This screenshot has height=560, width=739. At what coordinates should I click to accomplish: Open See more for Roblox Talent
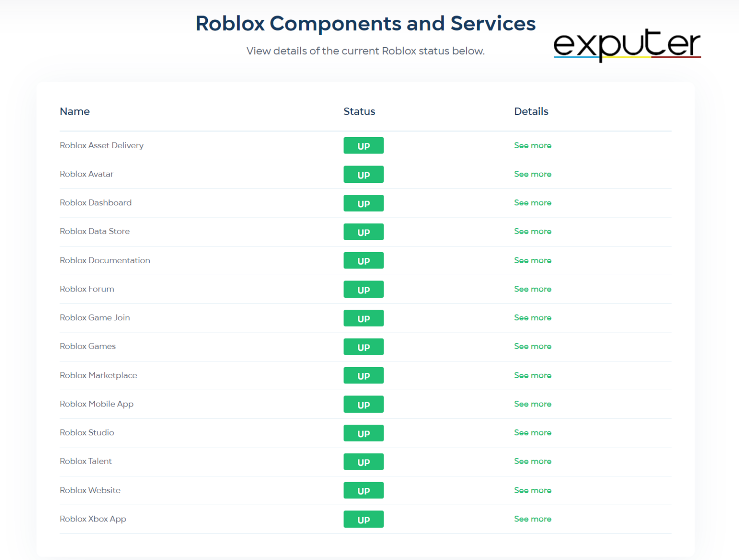(533, 461)
